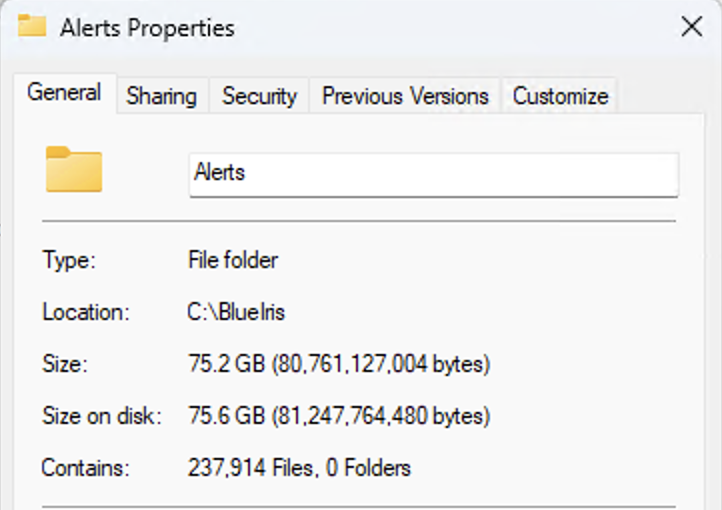Click the Size label
The height and width of the screenshot is (510, 722).
coord(65,364)
